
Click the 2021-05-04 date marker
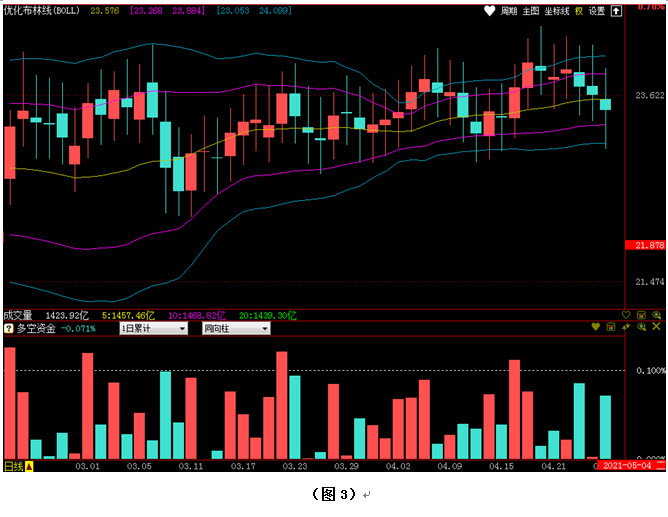point(628,466)
